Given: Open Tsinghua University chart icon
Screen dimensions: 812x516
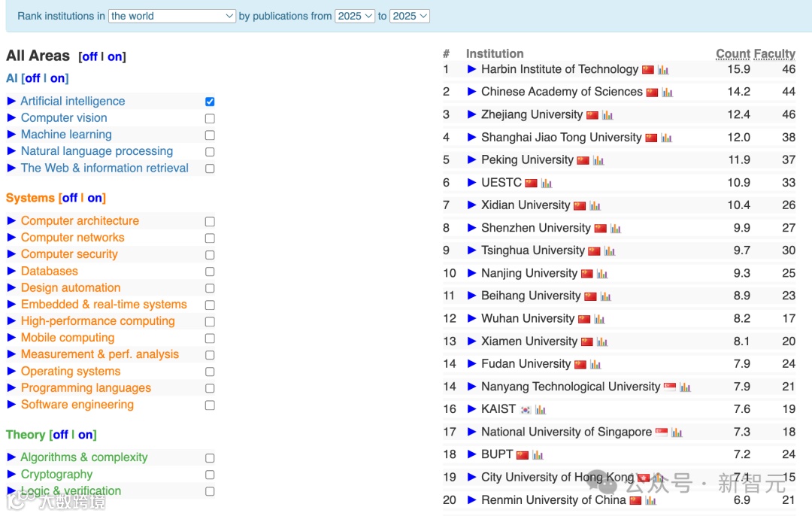Looking at the screenshot, I should click(x=610, y=251).
